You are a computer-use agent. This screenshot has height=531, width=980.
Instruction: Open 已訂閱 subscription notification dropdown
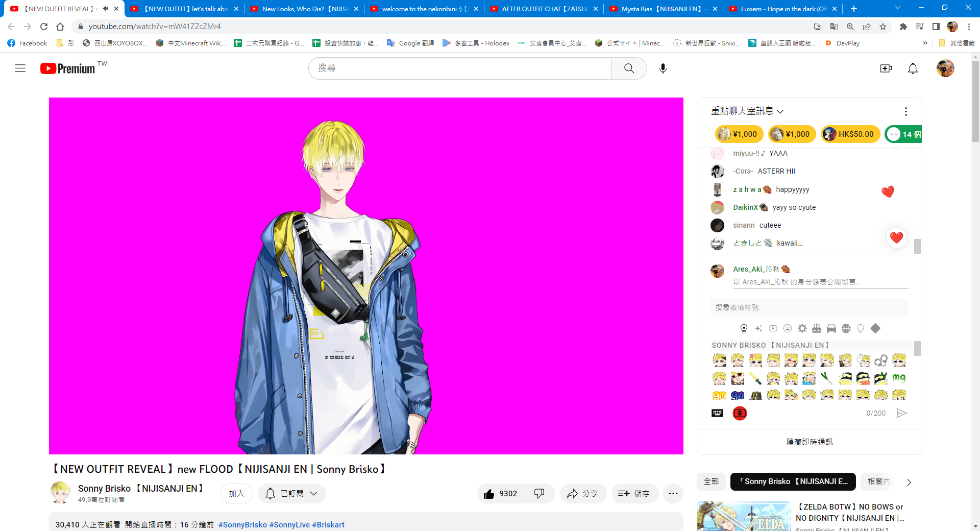pyautogui.click(x=292, y=494)
